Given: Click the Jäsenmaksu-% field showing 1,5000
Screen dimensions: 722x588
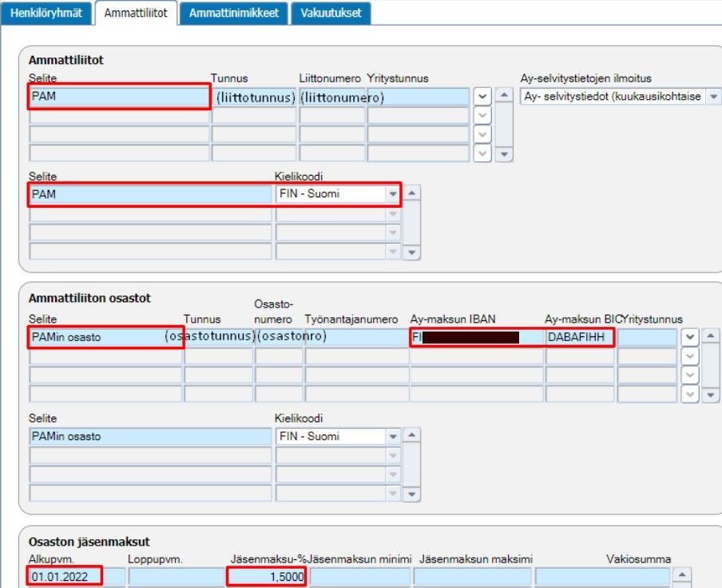Looking at the screenshot, I should (x=267, y=577).
